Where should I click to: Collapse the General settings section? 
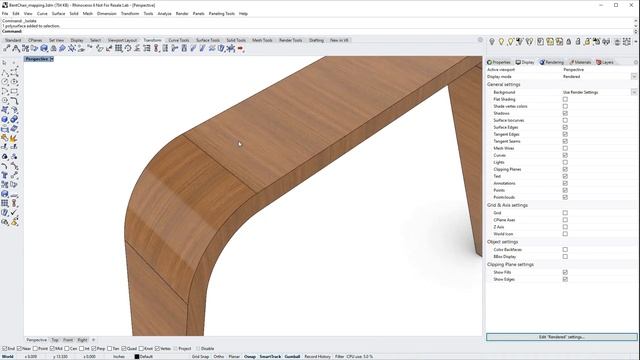click(x=503, y=84)
